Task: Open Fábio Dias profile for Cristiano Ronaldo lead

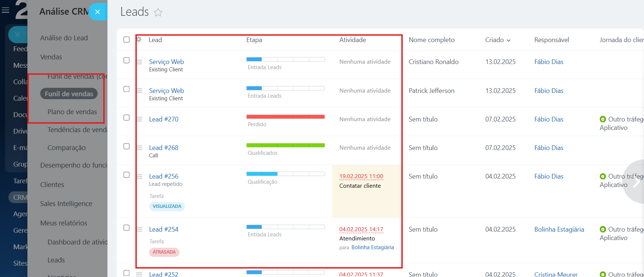Action: 549,62
